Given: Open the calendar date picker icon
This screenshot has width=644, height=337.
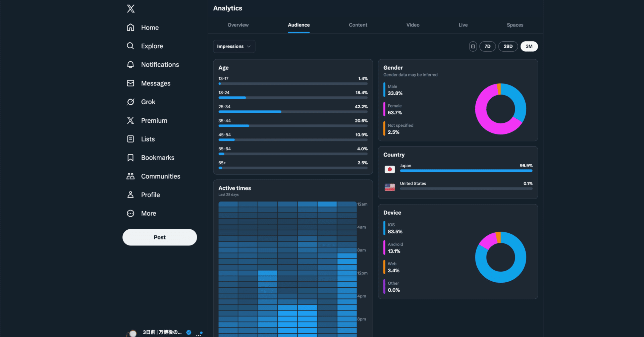Looking at the screenshot, I should 473,46.
